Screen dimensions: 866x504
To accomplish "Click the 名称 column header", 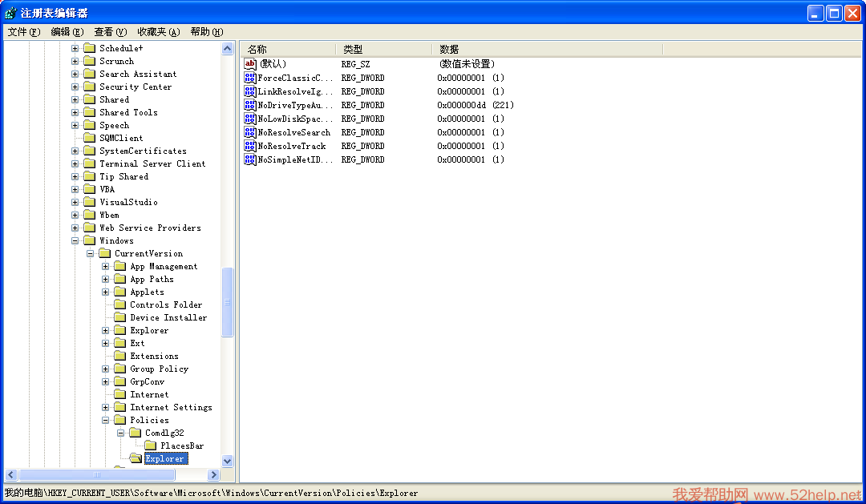I will (289, 49).
